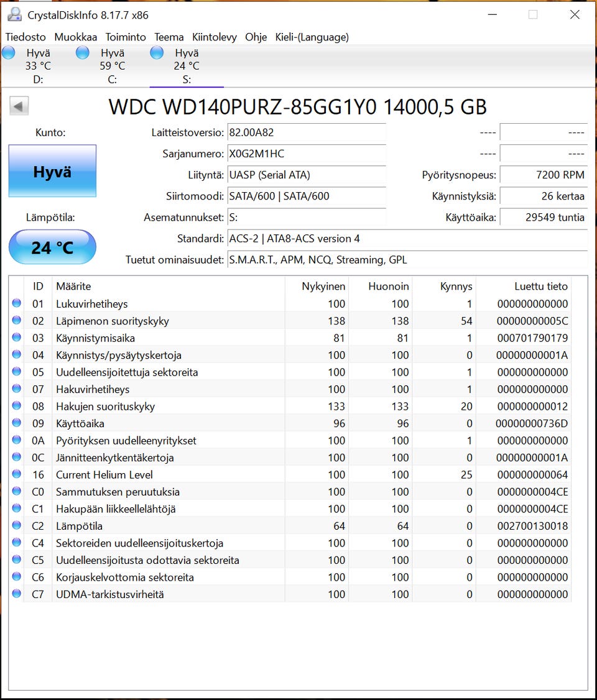The height and width of the screenshot is (700, 597).
Task: Click the Kynnys column header
Action: [444, 286]
